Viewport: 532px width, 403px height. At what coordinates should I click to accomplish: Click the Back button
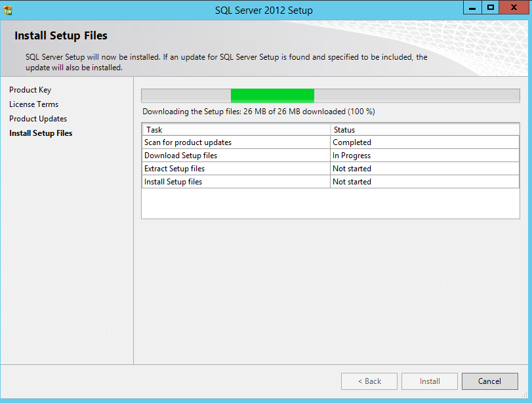[369, 381]
